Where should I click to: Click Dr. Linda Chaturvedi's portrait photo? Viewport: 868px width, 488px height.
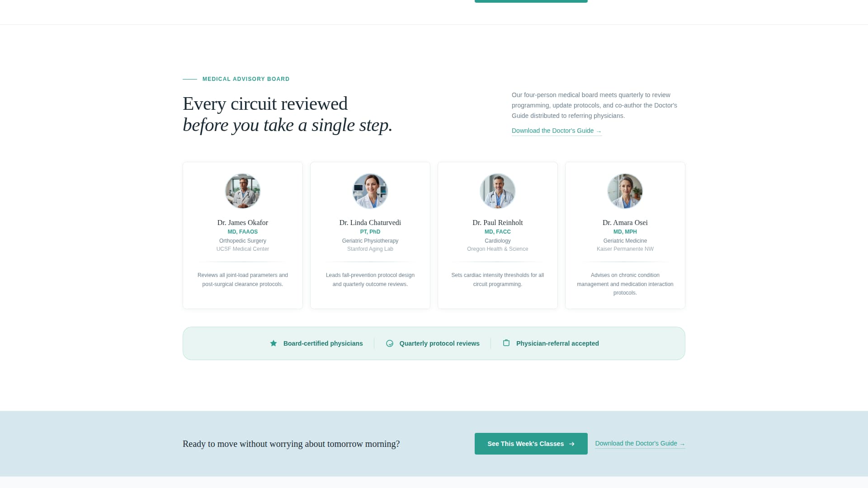coord(370,191)
